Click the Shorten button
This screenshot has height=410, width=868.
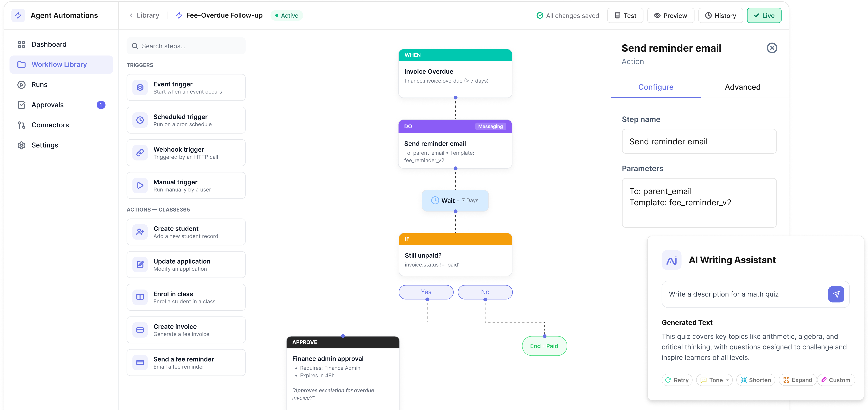[x=755, y=380]
